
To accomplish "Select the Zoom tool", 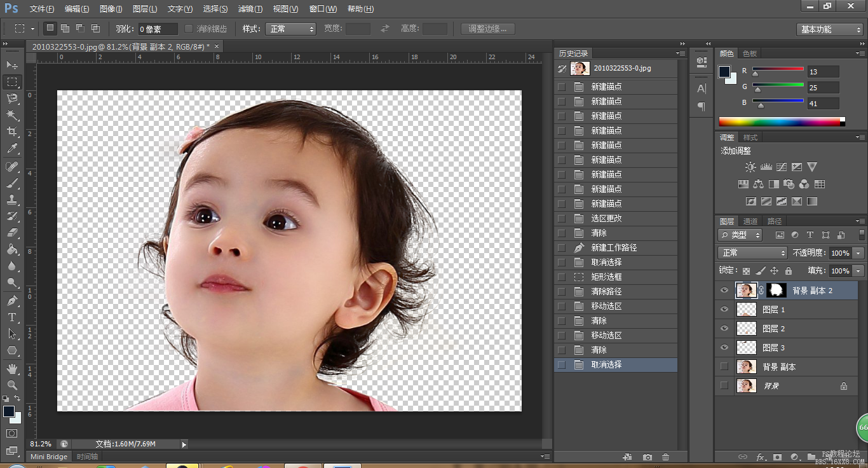I will click(x=12, y=385).
